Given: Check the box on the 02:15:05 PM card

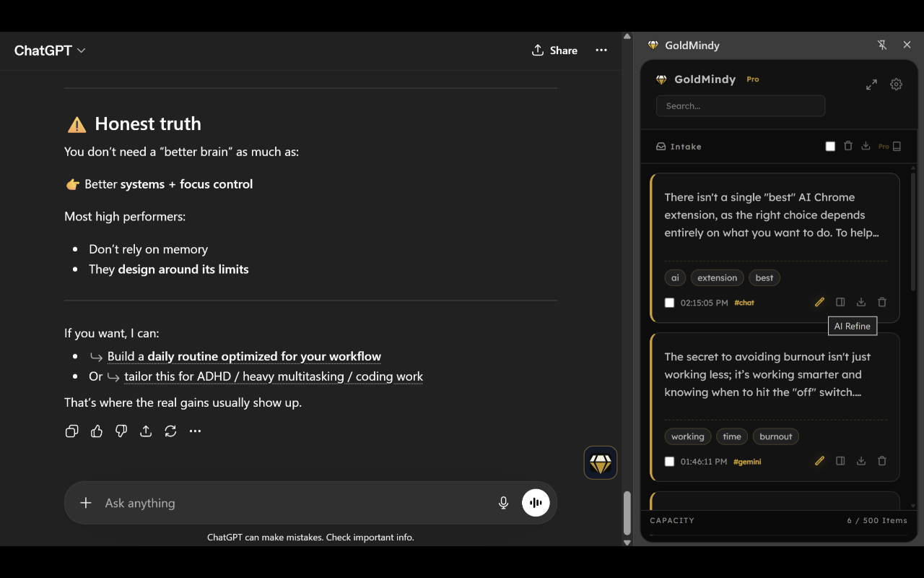Looking at the screenshot, I should tap(669, 303).
